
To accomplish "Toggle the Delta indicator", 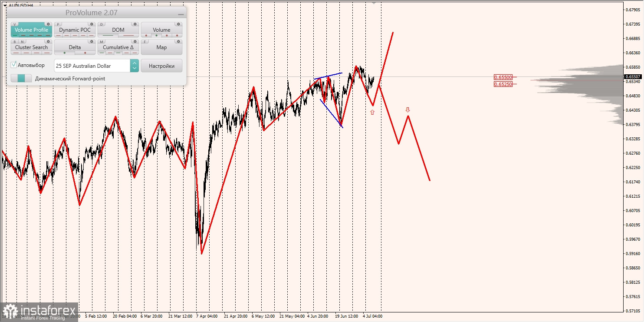I will [75, 47].
